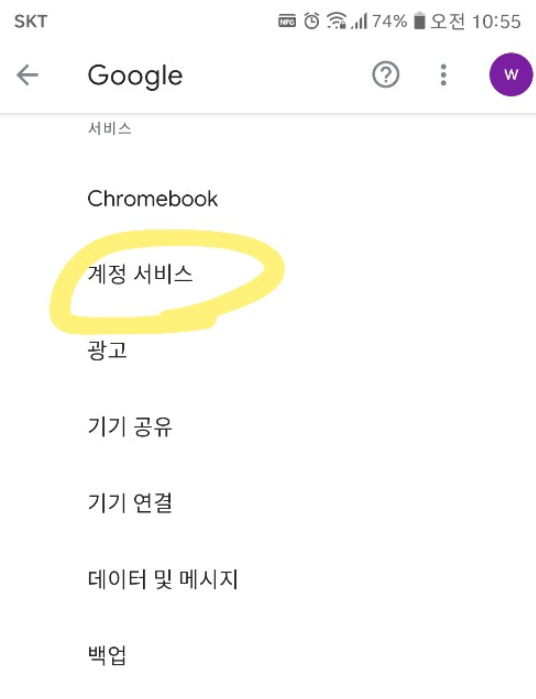Tap the 오전 10:55 clock display
This screenshot has height=699, width=536.
475,21
